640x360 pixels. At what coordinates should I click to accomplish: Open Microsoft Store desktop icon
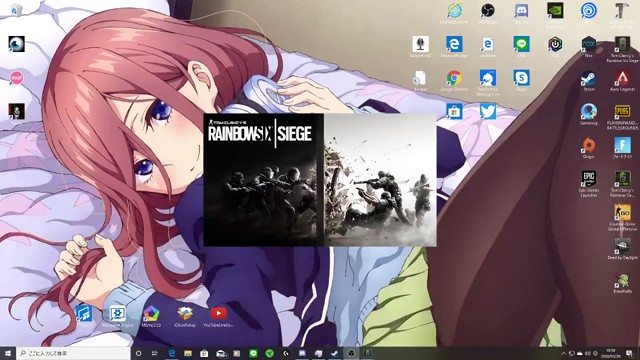tap(454, 111)
